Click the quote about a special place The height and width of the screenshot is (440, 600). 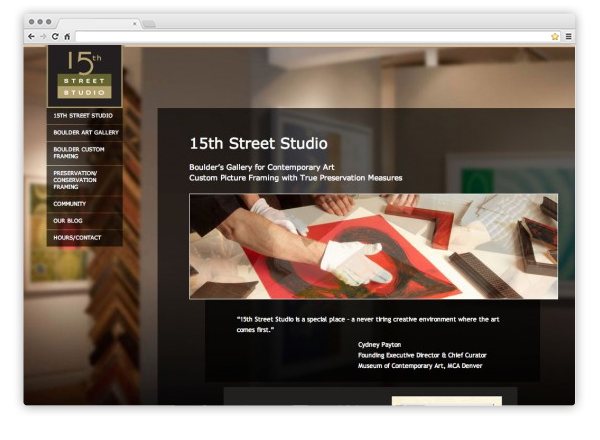point(368,324)
